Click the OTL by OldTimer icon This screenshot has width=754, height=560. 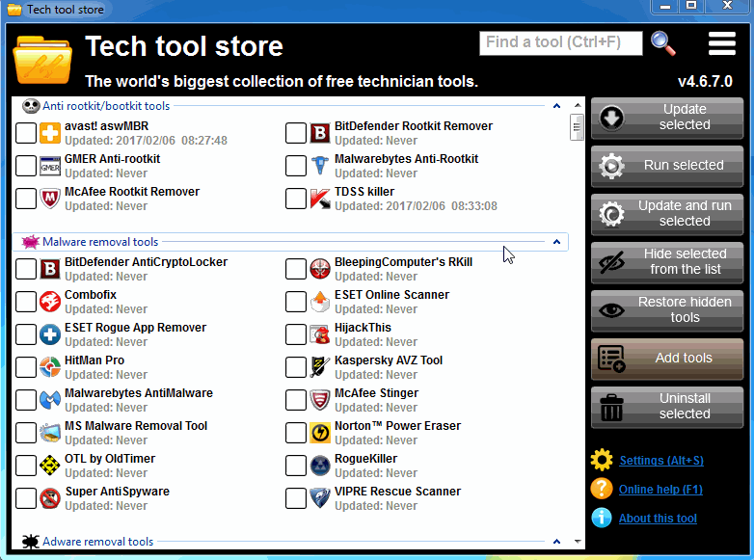pos(50,466)
